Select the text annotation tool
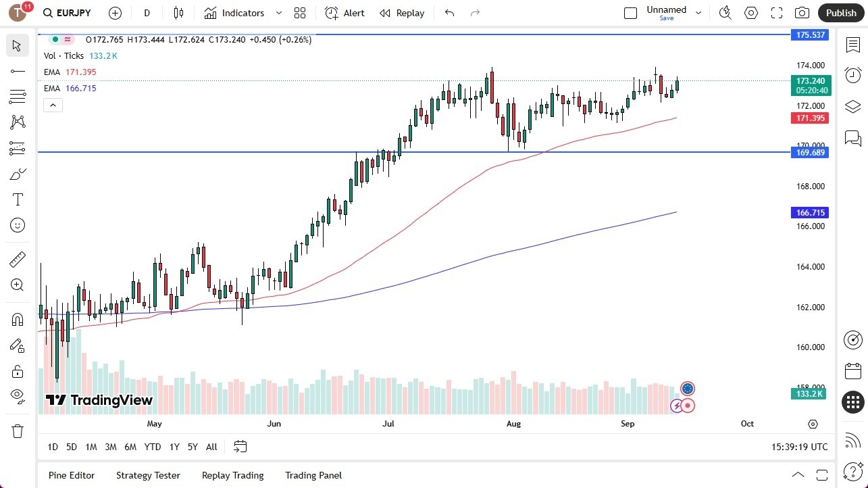 click(17, 199)
